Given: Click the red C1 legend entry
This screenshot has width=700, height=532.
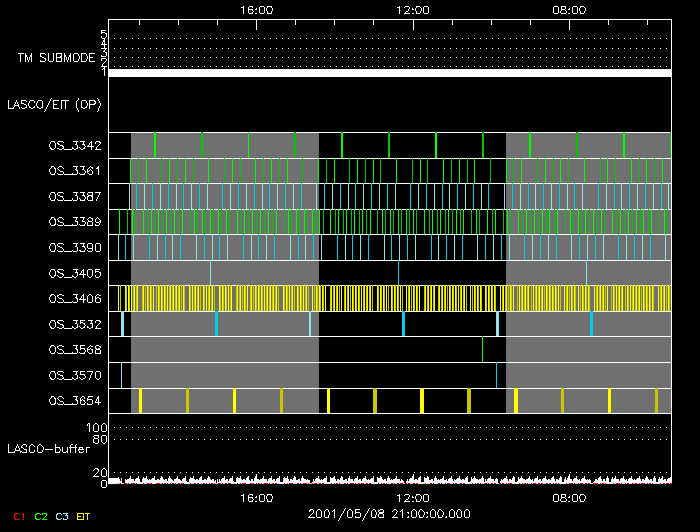Looking at the screenshot, I should (x=19, y=516).
